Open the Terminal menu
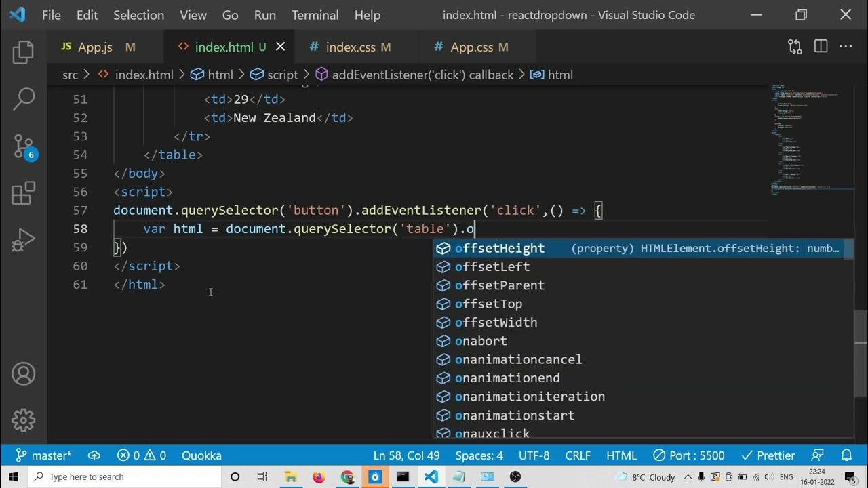Viewport: 868px width, 488px height. 315,15
